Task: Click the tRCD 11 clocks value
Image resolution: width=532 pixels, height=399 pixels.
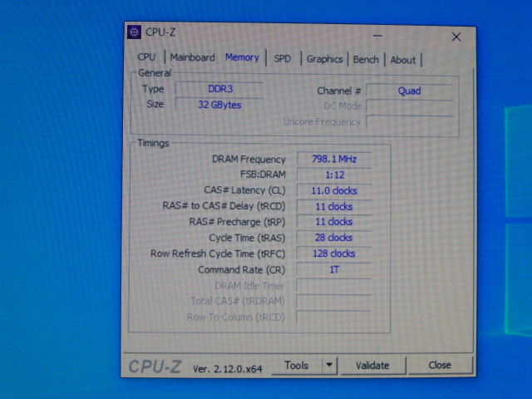Action: pyautogui.click(x=334, y=206)
